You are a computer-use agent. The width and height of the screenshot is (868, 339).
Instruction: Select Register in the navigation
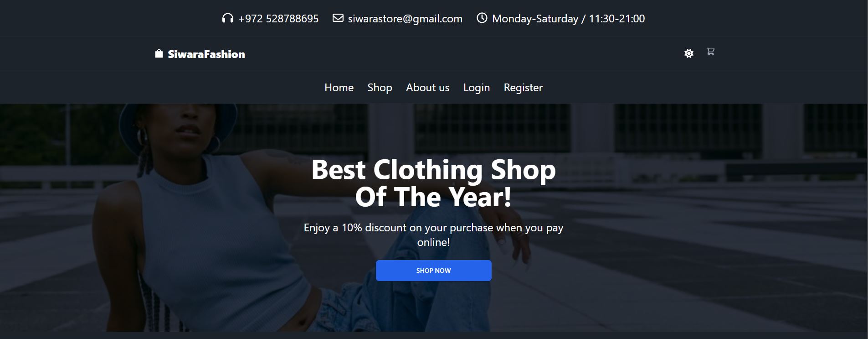pyautogui.click(x=523, y=88)
